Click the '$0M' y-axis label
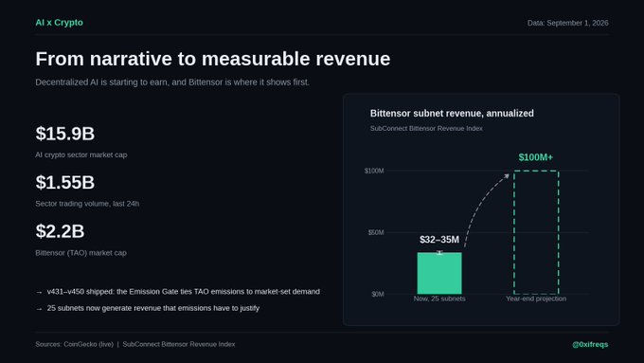This screenshot has width=644, height=363. [x=378, y=295]
